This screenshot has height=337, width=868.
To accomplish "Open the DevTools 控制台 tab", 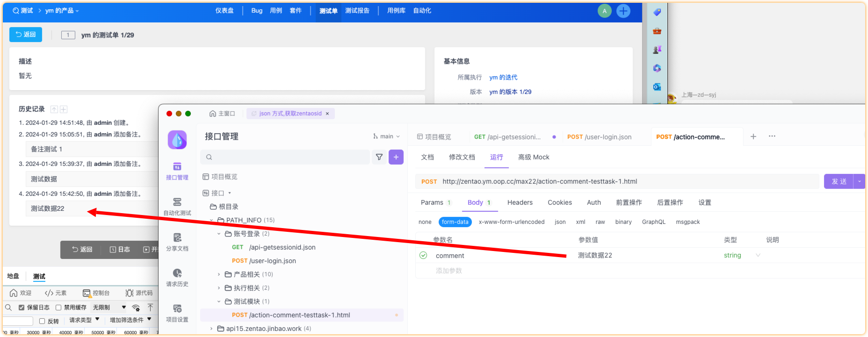I will point(96,293).
